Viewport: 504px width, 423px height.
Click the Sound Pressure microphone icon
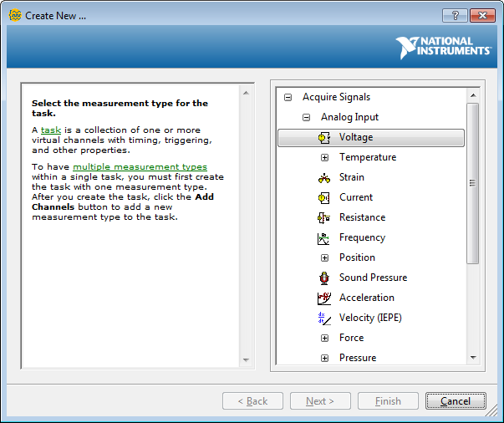click(324, 278)
